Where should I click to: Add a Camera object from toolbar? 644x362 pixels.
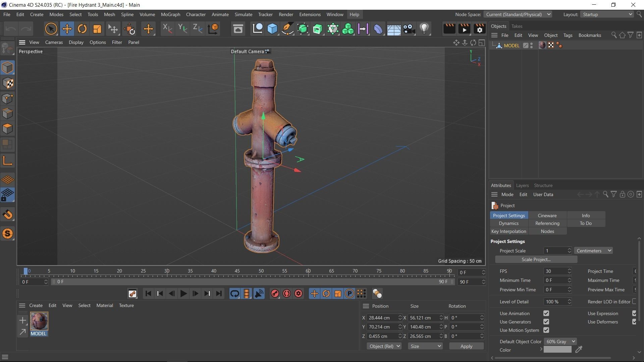tap(409, 29)
